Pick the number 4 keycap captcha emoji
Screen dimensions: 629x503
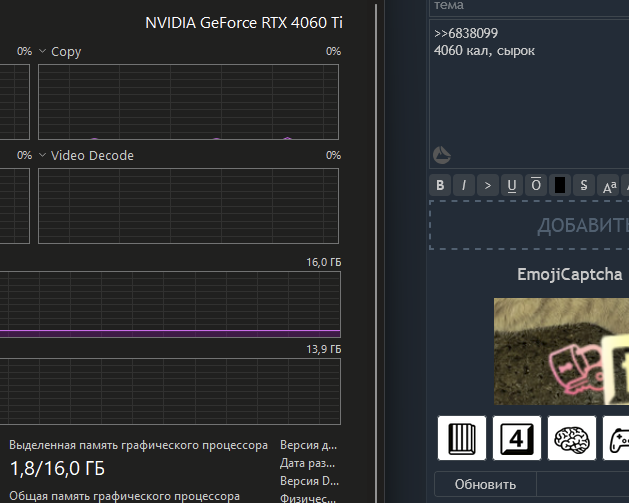(517, 438)
